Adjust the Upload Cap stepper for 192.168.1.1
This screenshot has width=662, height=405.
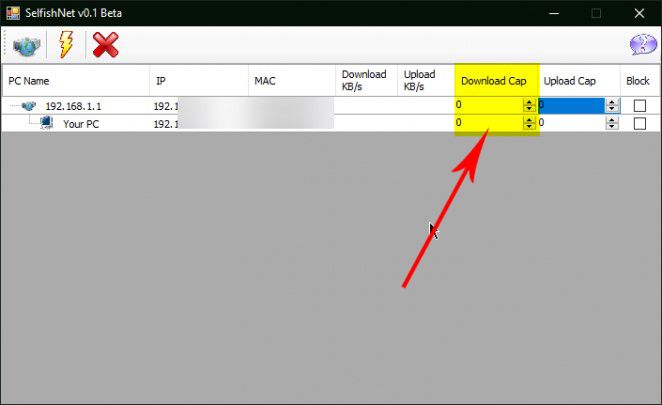612,105
